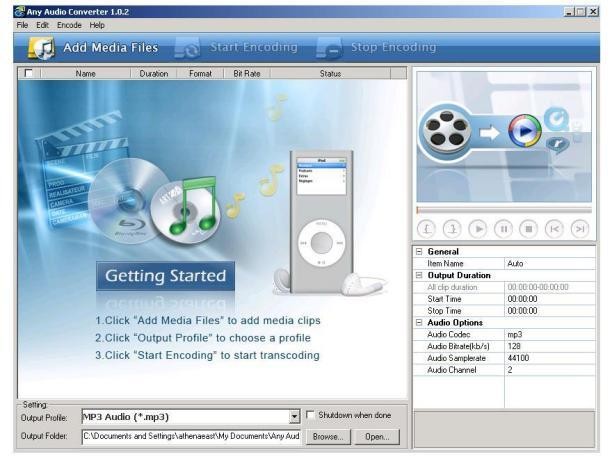Close the Any Audio Converter window
This screenshot has width=612, height=459.
pyautogui.click(x=593, y=12)
